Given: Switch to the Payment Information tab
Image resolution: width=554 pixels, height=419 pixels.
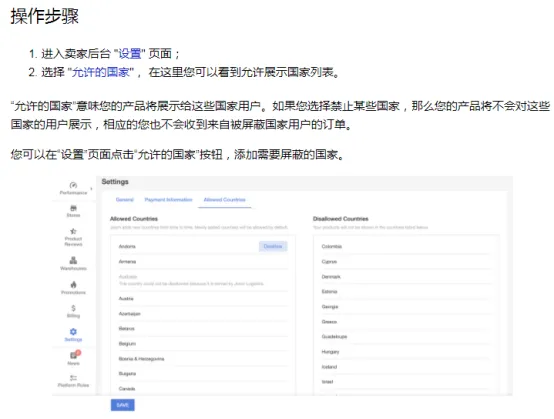Looking at the screenshot, I should pos(169,200).
